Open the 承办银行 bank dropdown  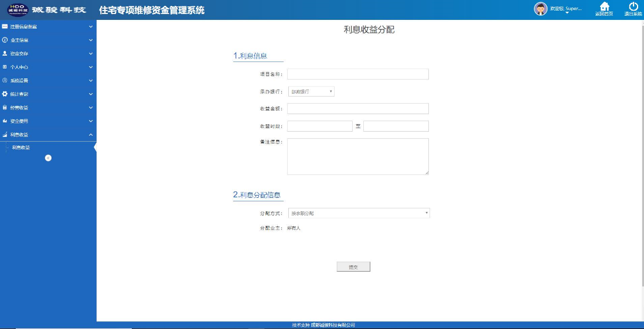coord(311,91)
